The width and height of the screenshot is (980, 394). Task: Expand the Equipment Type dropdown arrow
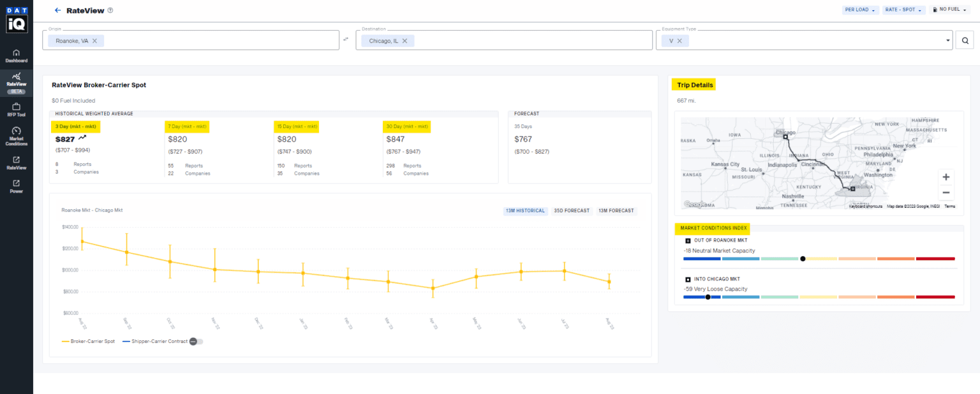point(949,40)
